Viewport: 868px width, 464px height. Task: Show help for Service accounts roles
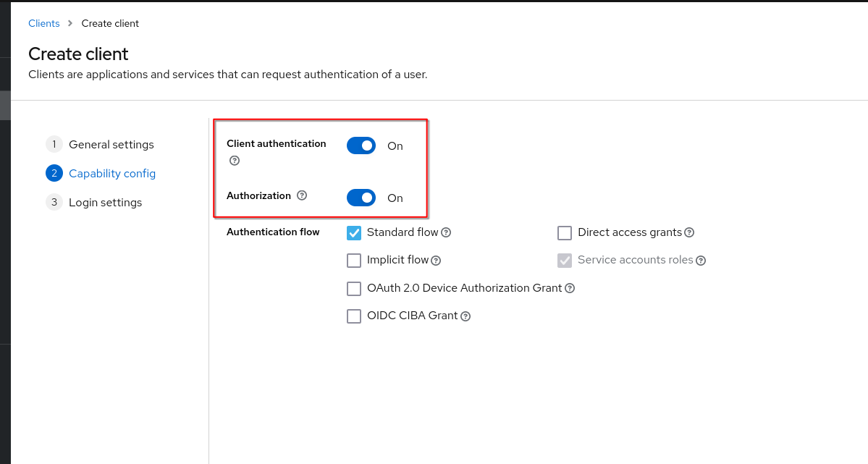(701, 261)
